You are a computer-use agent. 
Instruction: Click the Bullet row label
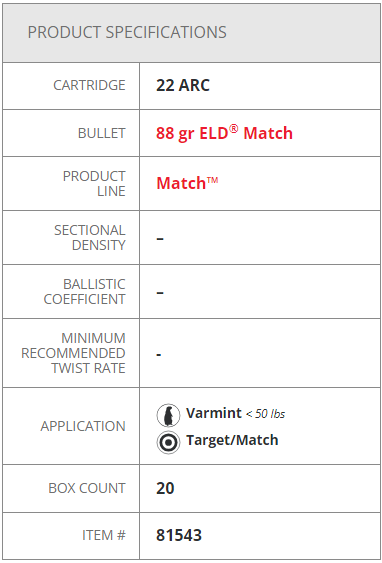pyautogui.click(x=102, y=133)
